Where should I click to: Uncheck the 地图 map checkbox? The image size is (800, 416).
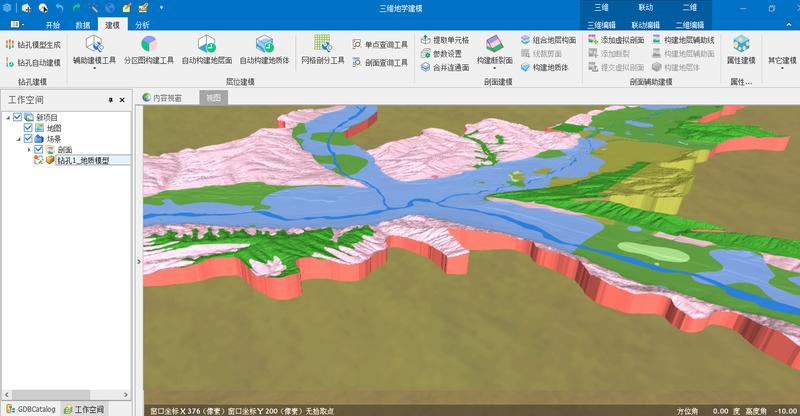pos(28,128)
